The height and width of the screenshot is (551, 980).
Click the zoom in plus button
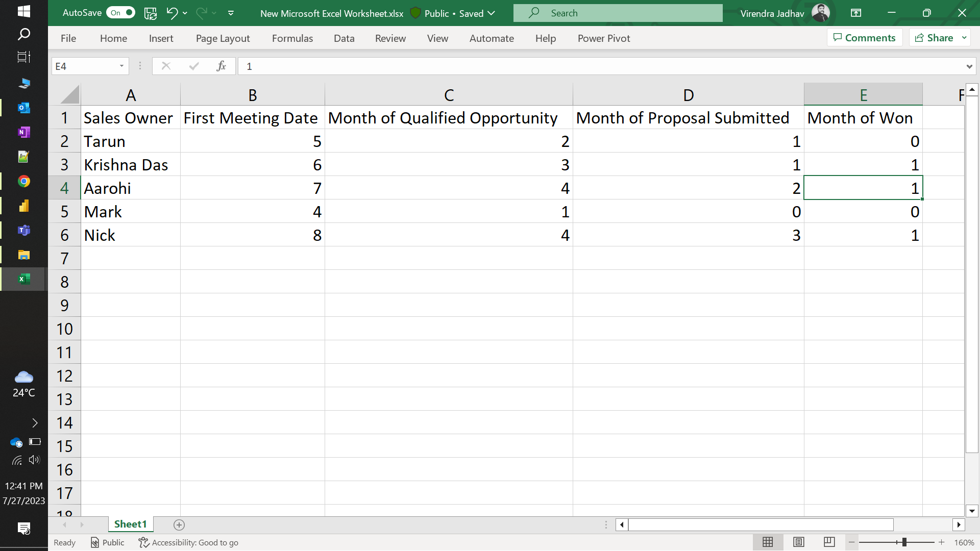(942, 542)
